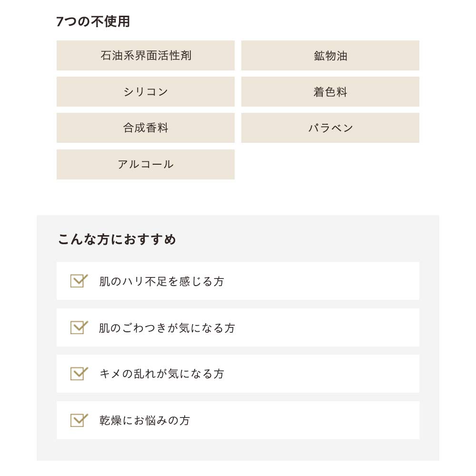Screen dimensions: 476x476
Task: Click the アルコール ingredient box
Action: (145, 164)
